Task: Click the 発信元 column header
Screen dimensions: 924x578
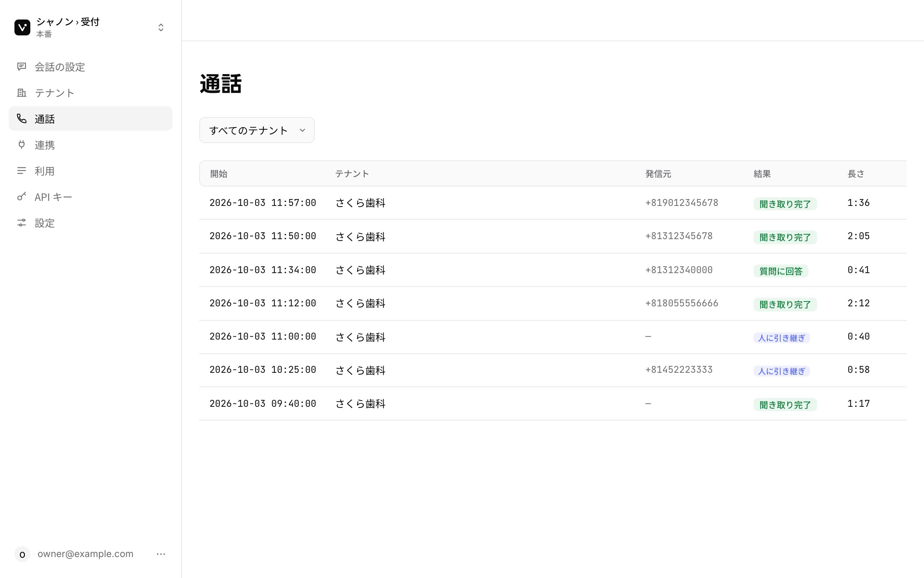Action: click(x=658, y=174)
